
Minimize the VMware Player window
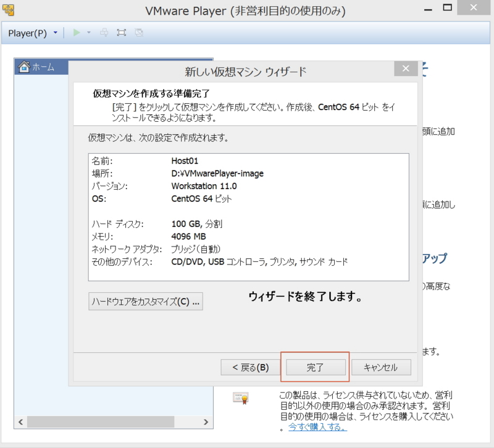(428, 9)
